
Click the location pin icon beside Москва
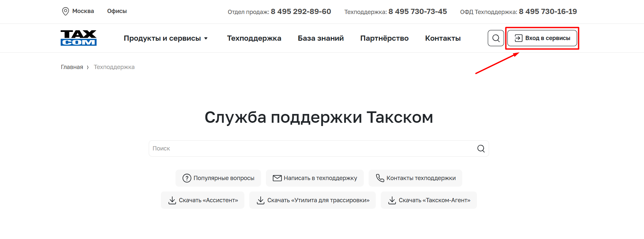(66, 11)
